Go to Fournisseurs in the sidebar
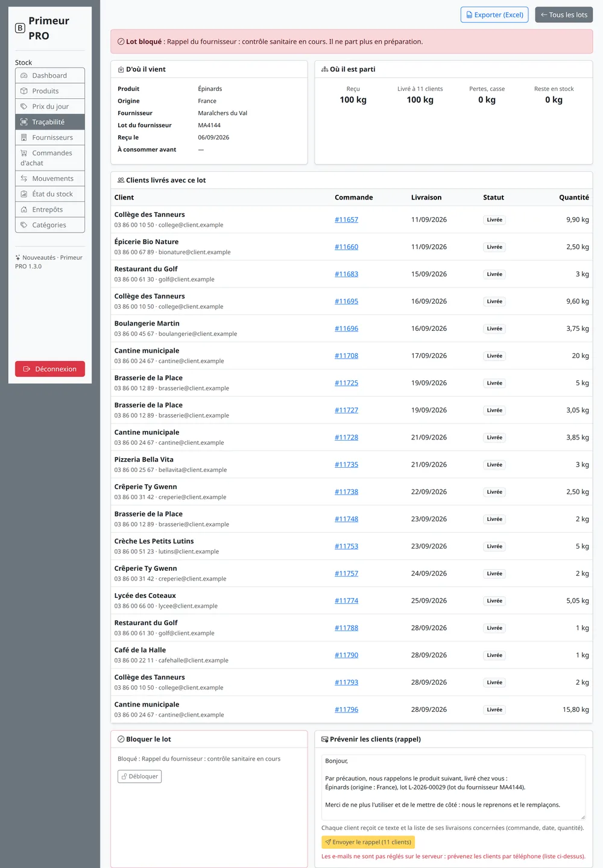Viewport: 603px width, 868px height. [x=50, y=137]
